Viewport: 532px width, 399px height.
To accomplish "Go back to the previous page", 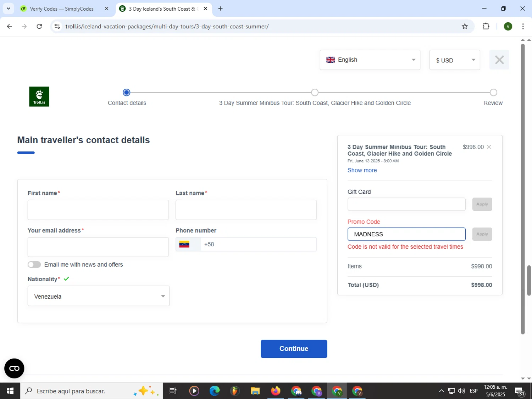I will click(10, 26).
